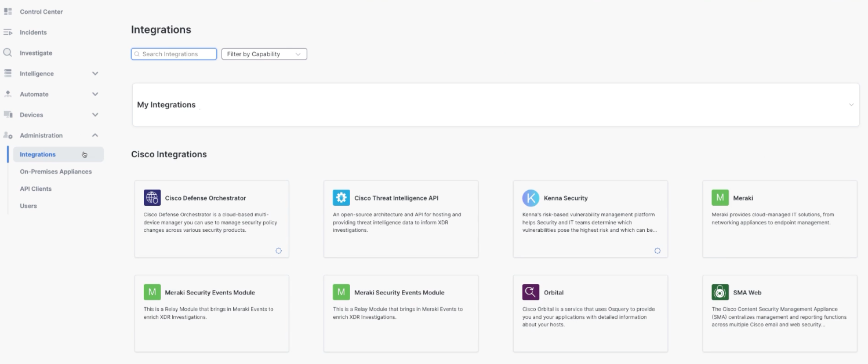Click the status circle on Kenna Security card

click(657, 251)
